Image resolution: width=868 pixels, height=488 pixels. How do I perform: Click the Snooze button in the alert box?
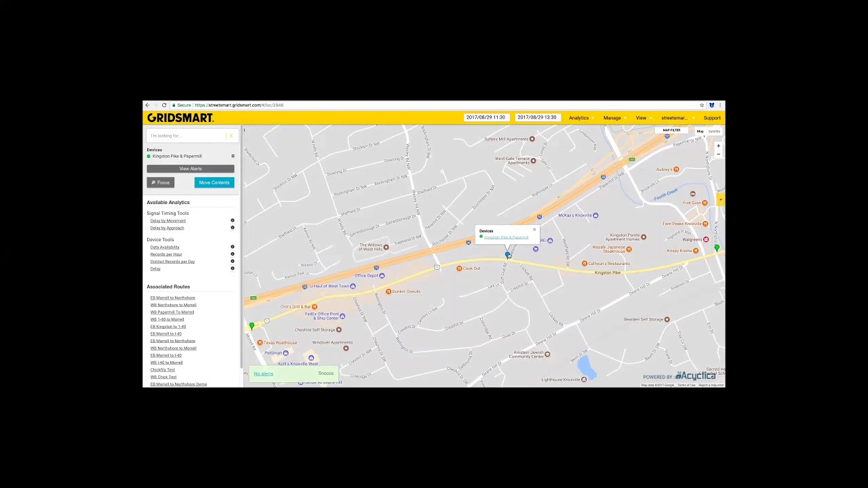point(325,373)
